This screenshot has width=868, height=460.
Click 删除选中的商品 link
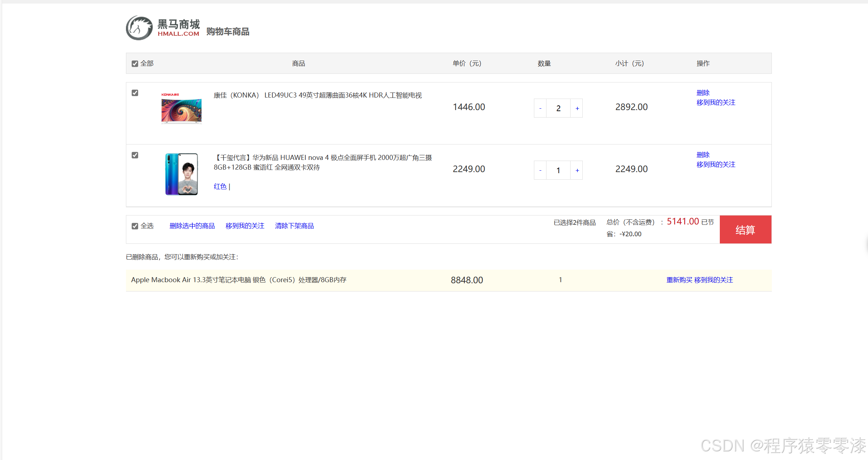[x=192, y=226]
